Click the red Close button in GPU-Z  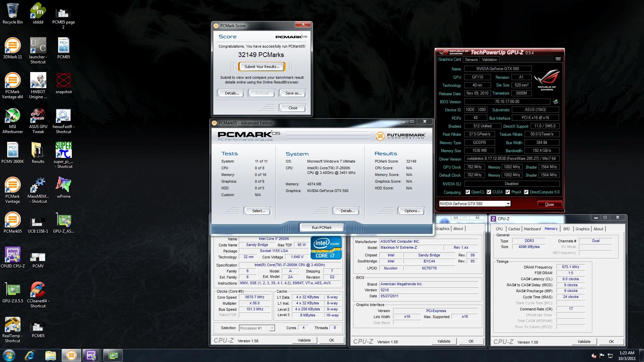(x=549, y=204)
